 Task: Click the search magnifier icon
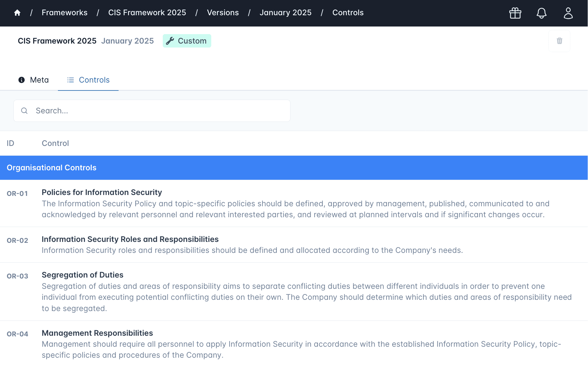coord(24,111)
